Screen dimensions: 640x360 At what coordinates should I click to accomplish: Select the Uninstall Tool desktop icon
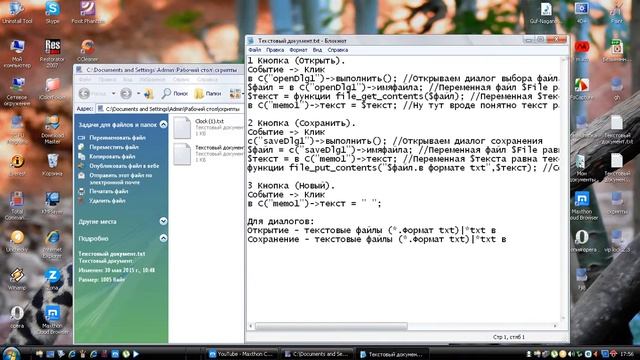coord(17,12)
